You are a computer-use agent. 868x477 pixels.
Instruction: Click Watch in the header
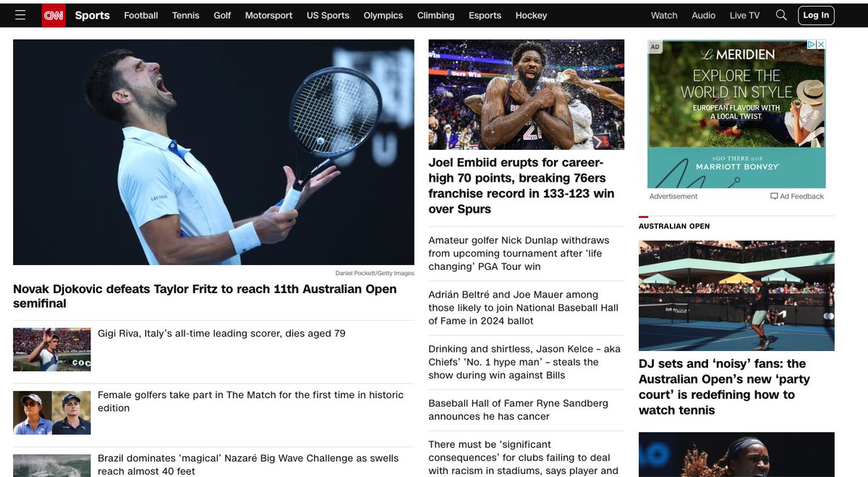(x=664, y=15)
